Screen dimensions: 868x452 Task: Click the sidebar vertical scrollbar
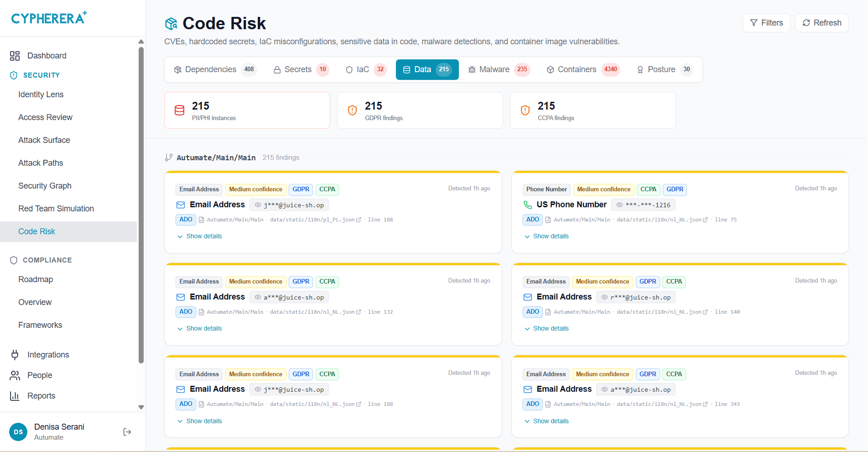point(141,205)
